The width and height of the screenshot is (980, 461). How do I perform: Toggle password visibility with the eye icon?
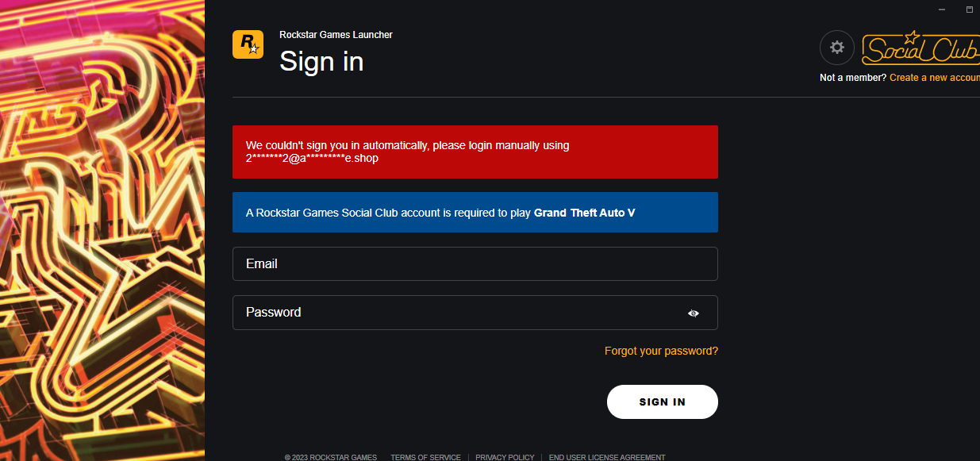click(694, 313)
